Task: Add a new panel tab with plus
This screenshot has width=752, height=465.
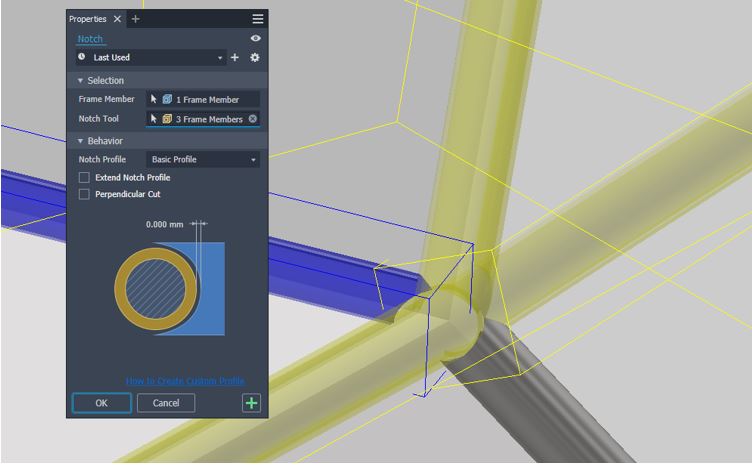Action: click(136, 19)
